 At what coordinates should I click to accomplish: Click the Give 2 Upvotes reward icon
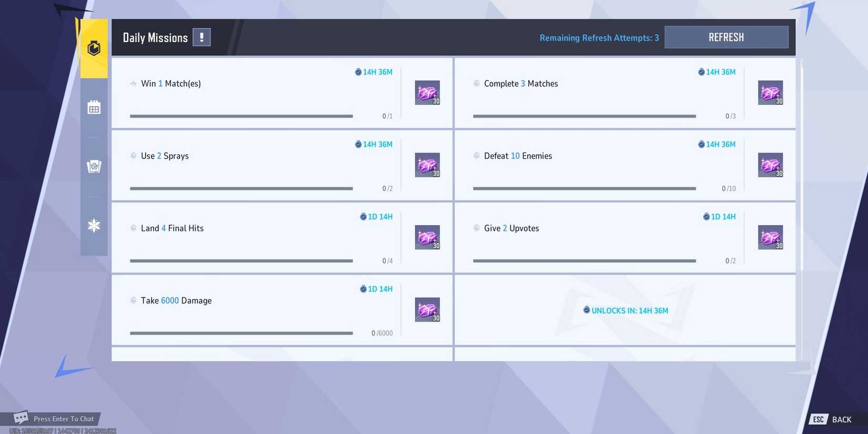pyautogui.click(x=770, y=237)
